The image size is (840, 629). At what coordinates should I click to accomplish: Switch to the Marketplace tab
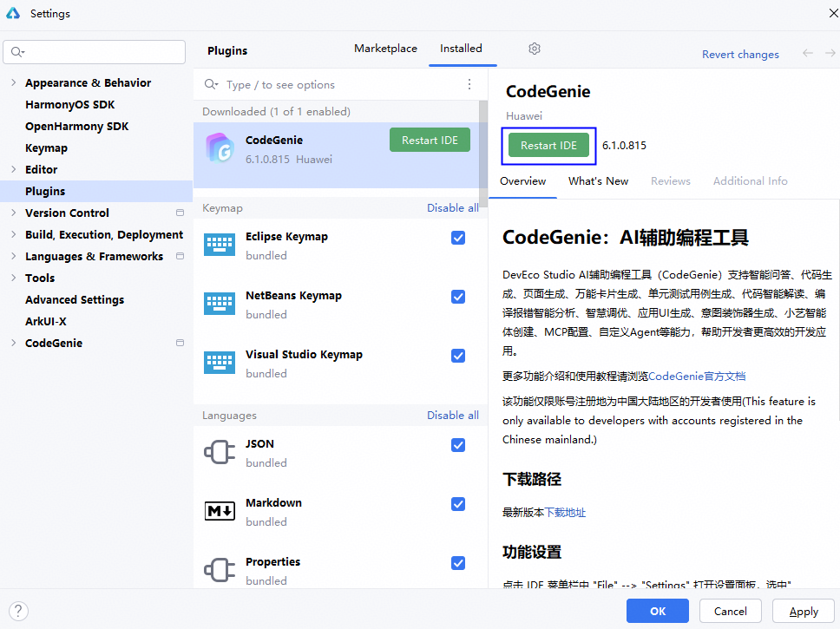click(x=385, y=49)
